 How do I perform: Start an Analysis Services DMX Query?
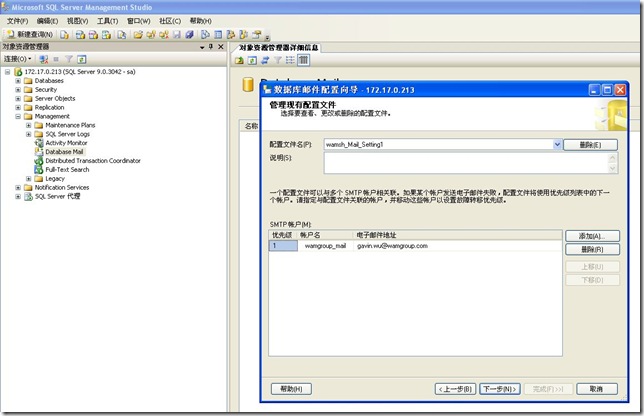[93, 34]
